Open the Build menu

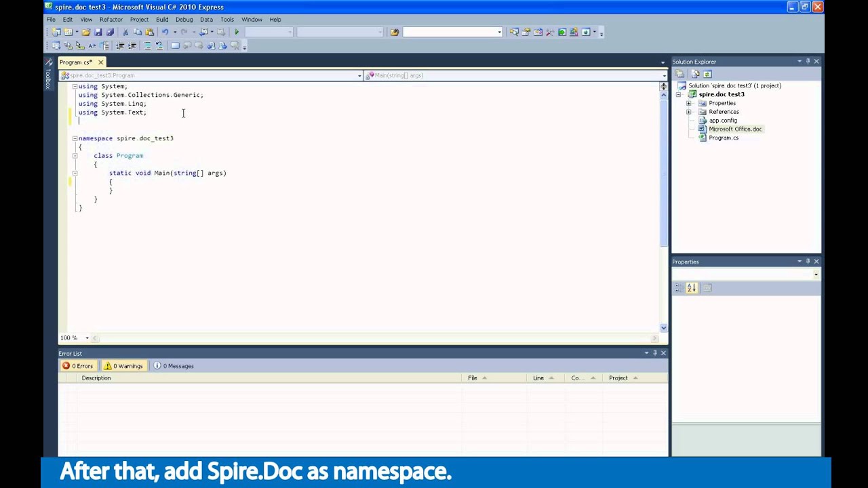162,19
